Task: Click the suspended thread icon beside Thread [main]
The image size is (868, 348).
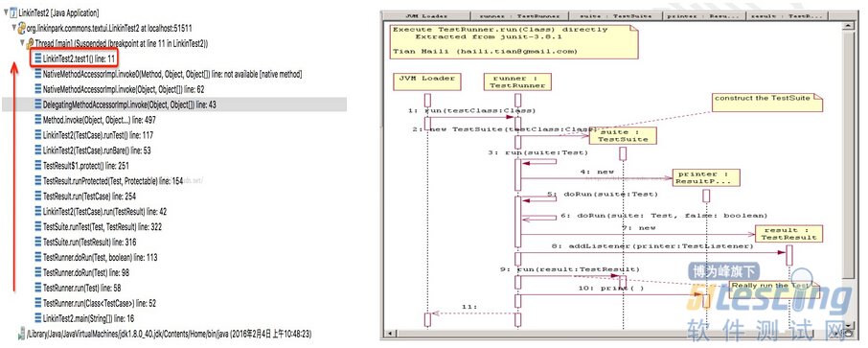Action: tap(30, 43)
